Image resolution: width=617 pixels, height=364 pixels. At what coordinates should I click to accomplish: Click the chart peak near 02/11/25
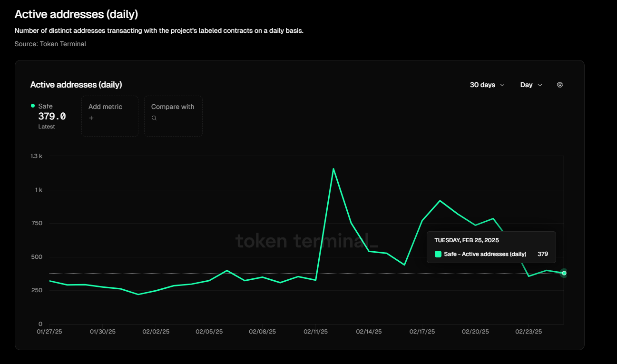point(334,168)
